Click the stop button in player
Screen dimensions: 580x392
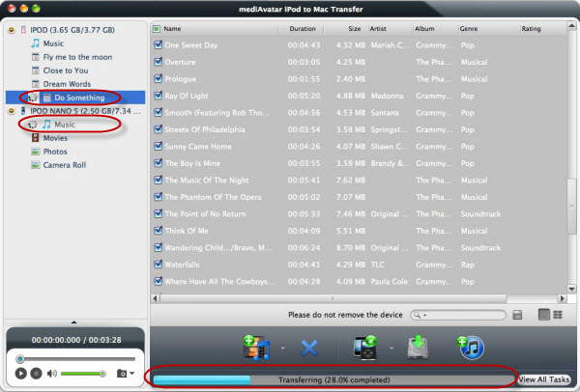[36, 374]
